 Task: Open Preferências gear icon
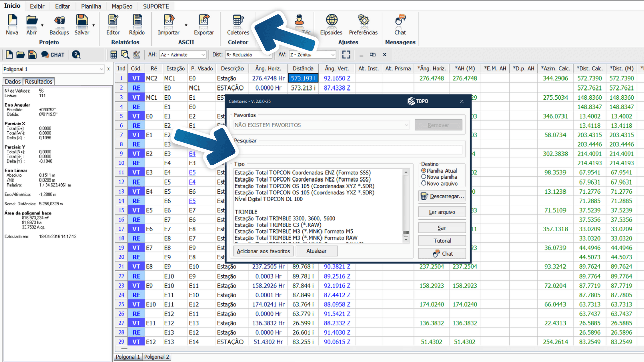(x=363, y=24)
